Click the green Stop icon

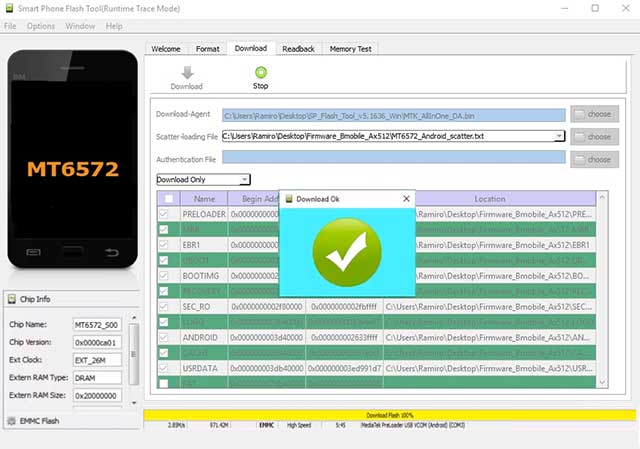(x=261, y=72)
